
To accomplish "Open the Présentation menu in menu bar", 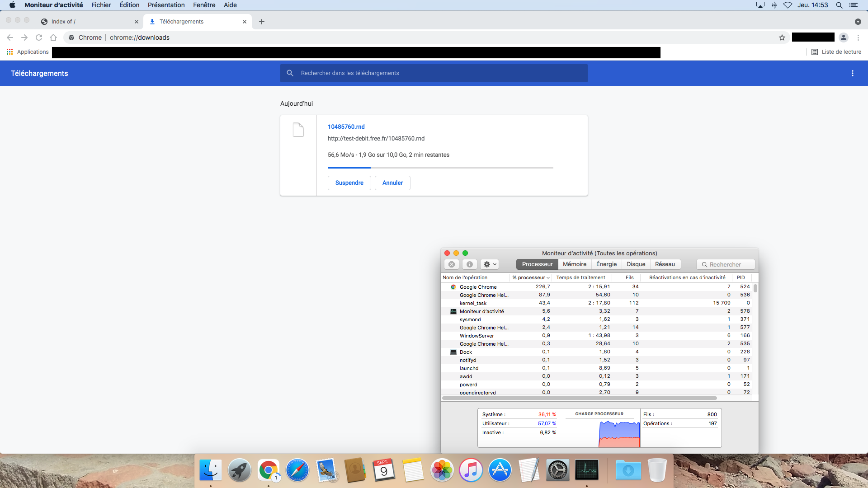I will 166,5.
